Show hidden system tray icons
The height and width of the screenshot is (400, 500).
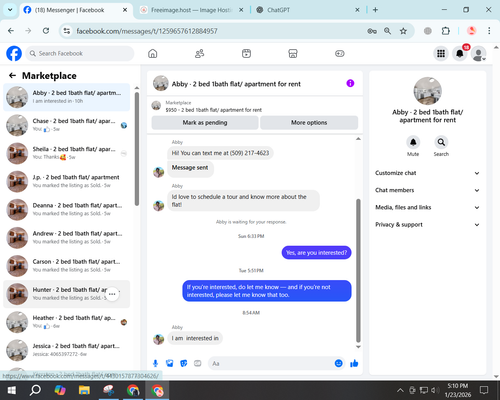[x=400, y=390]
